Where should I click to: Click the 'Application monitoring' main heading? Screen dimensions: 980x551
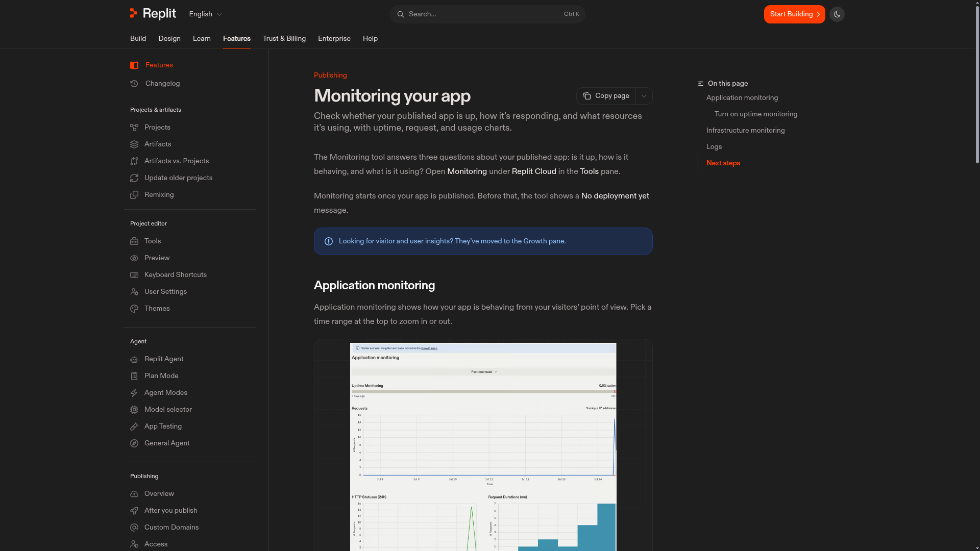pos(374,286)
